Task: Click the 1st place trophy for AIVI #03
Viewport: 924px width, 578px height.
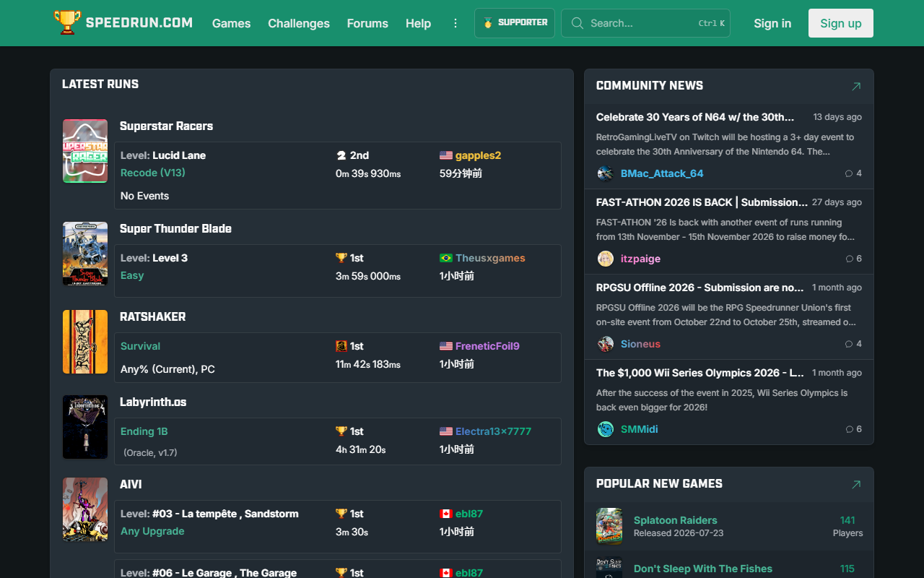Action: pyautogui.click(x=341, y=514)
